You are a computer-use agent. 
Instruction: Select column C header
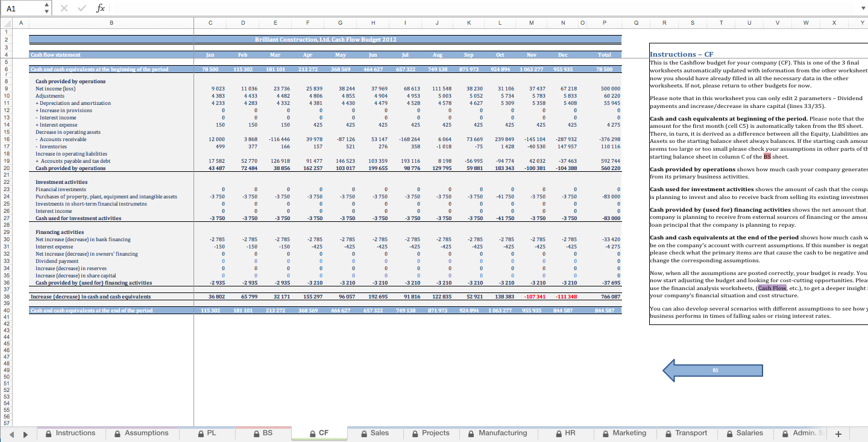[210, 23]
